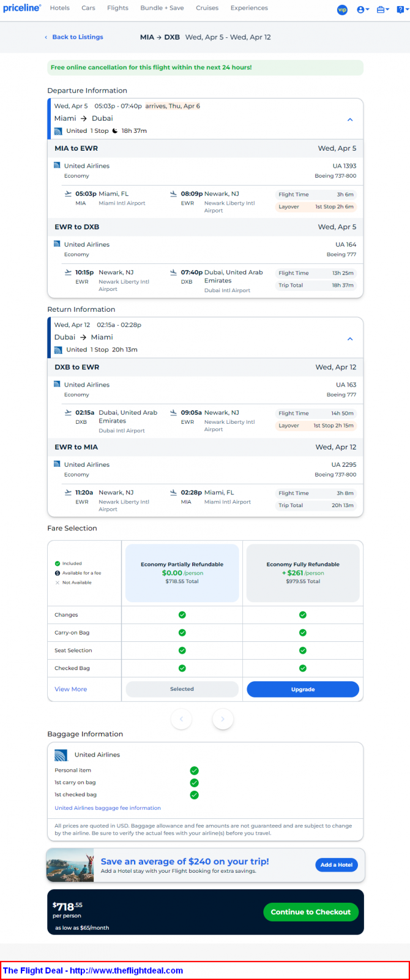Click takeoff icon at 10:15p Newark
The width and height of the screenshot is (410, 980).
pos(68,273)
